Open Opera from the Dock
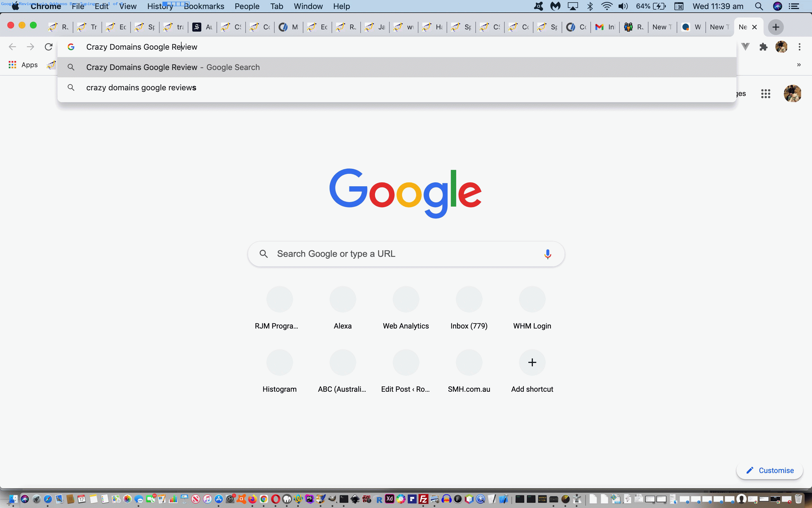 click(275, 499)
